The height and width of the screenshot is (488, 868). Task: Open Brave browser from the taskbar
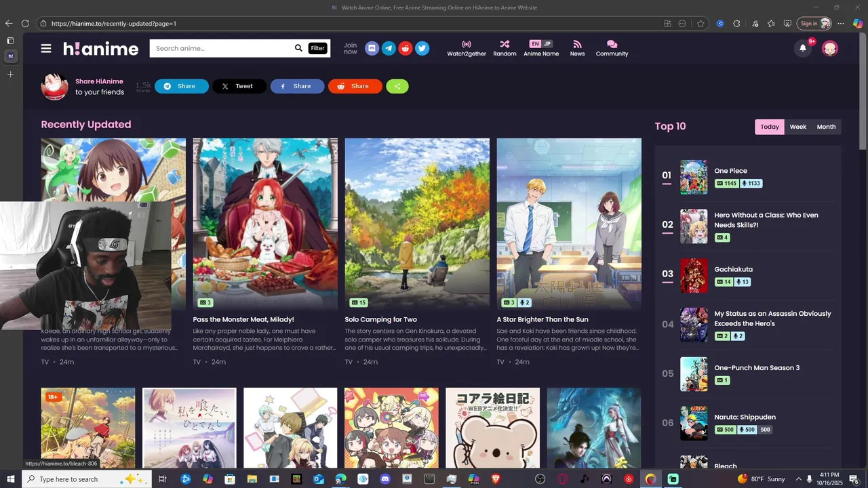(x=496, y=479)
